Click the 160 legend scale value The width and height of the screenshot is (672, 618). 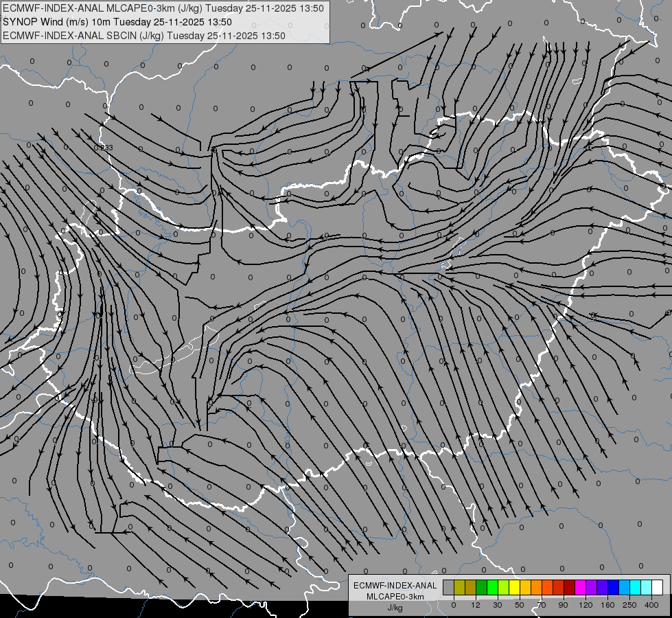pyautogui.click(x=607, y=605)
